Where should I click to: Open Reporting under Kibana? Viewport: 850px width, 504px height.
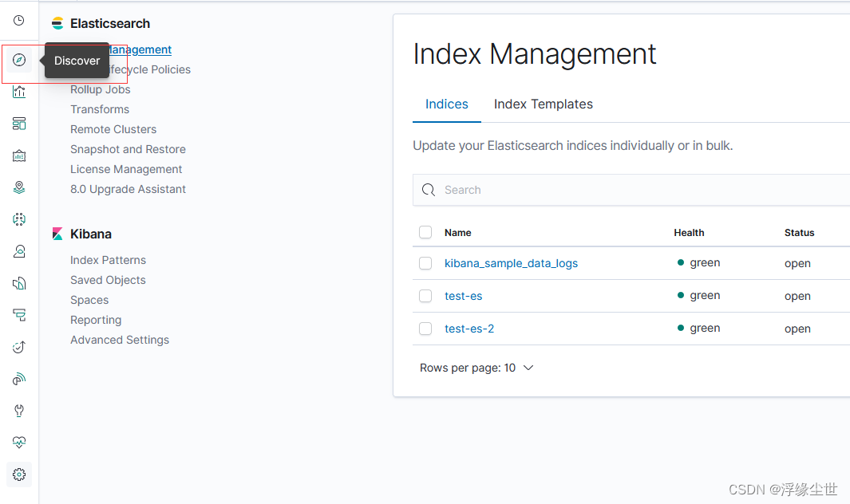click(96, 321)
